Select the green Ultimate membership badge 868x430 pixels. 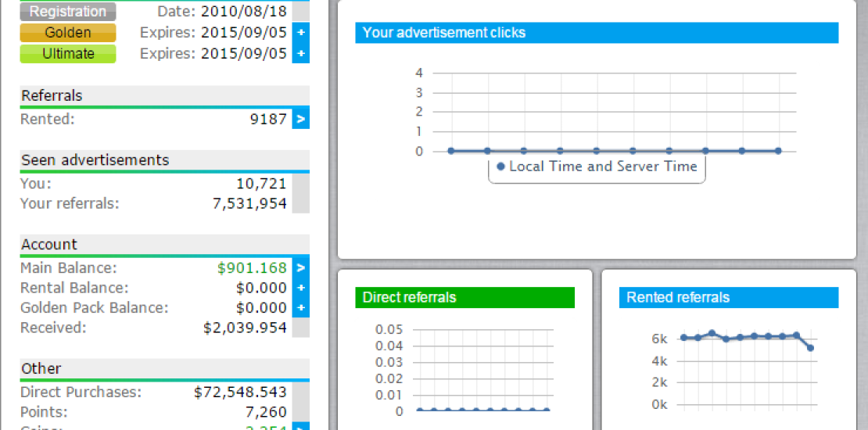(68, 54)
